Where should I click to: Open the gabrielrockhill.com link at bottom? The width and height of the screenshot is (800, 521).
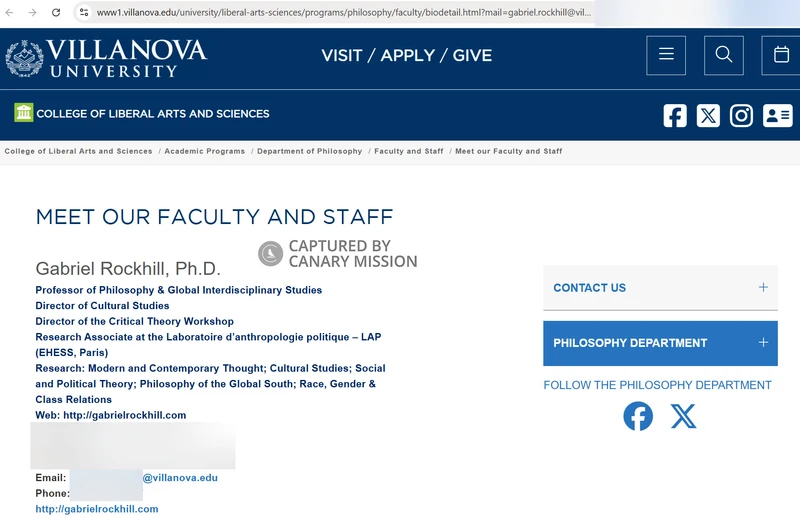[x=97, y=509]
